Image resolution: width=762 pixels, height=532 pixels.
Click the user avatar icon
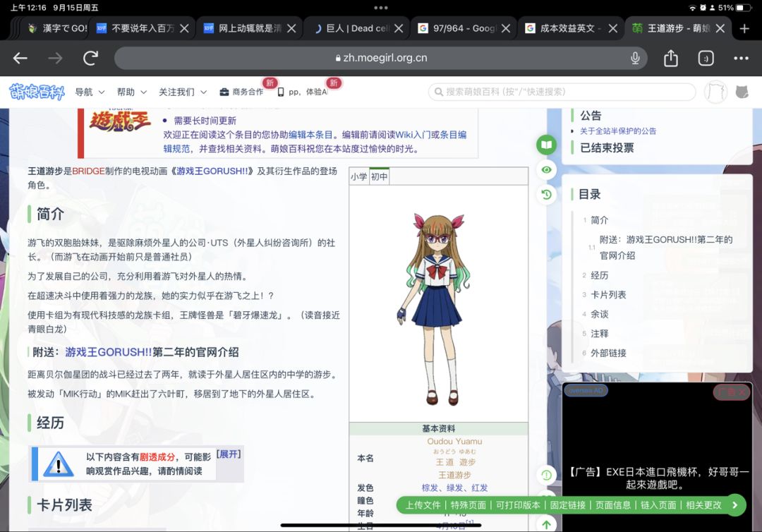(716, 92)
